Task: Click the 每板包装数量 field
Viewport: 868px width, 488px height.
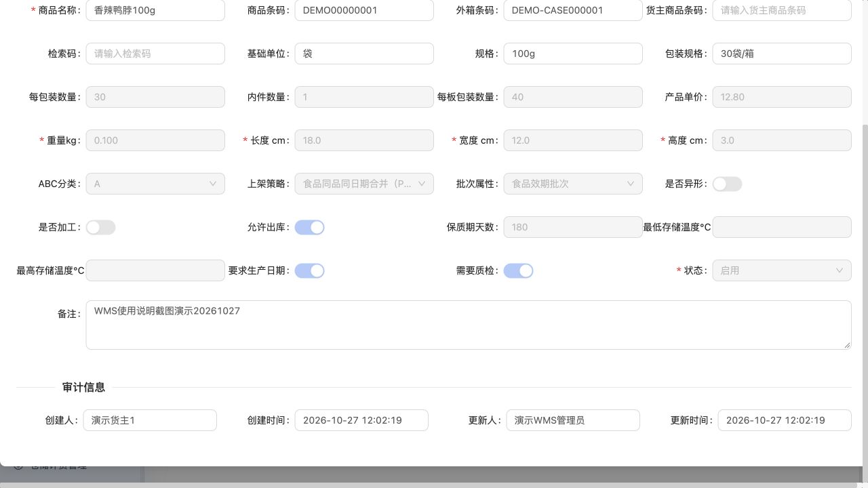Action: tap(573, 97)
